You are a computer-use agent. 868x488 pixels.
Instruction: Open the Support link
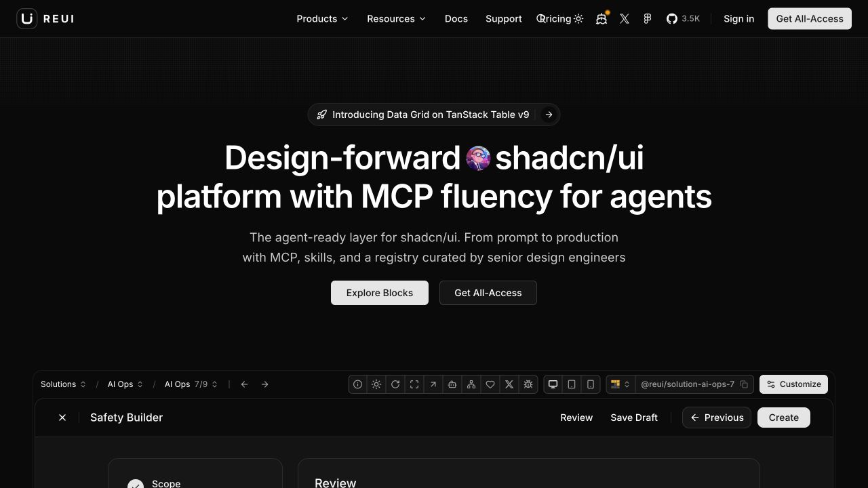coord(504,19)
